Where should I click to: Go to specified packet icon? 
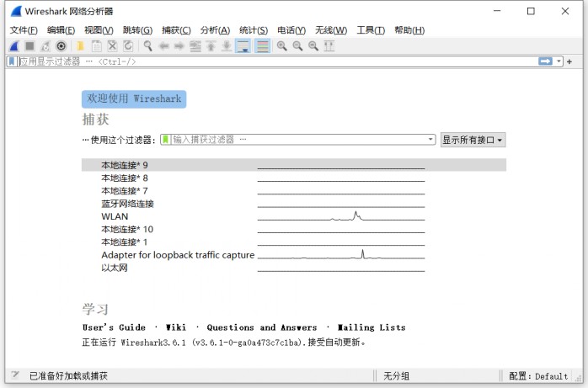[x=195, y=46]
